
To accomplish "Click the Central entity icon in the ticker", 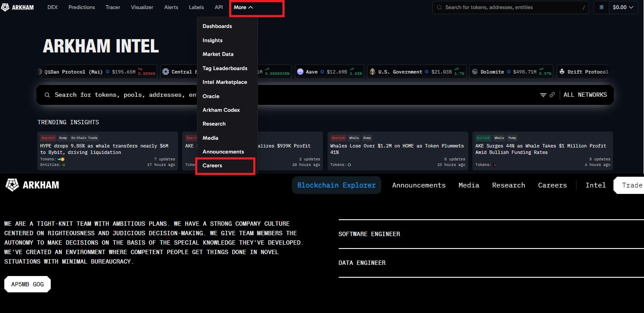I will 166,72.
